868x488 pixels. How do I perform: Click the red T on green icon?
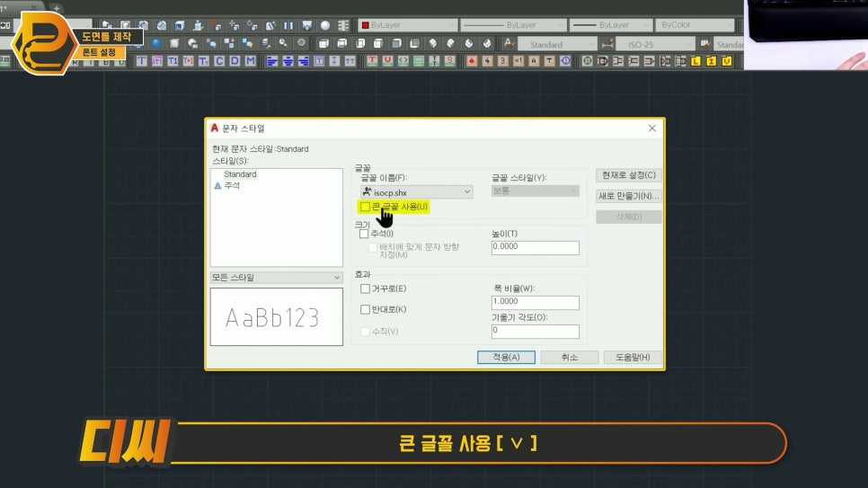coord(372,60)
